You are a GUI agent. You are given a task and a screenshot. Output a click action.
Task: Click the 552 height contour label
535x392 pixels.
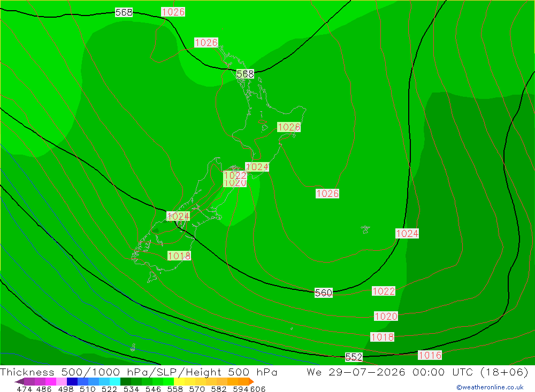tap(354, 357)
